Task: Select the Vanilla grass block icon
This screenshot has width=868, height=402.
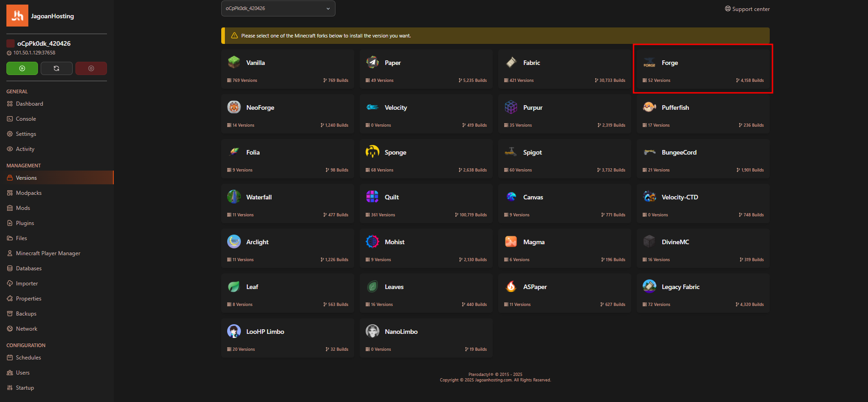Action: [x=234, y=62]
